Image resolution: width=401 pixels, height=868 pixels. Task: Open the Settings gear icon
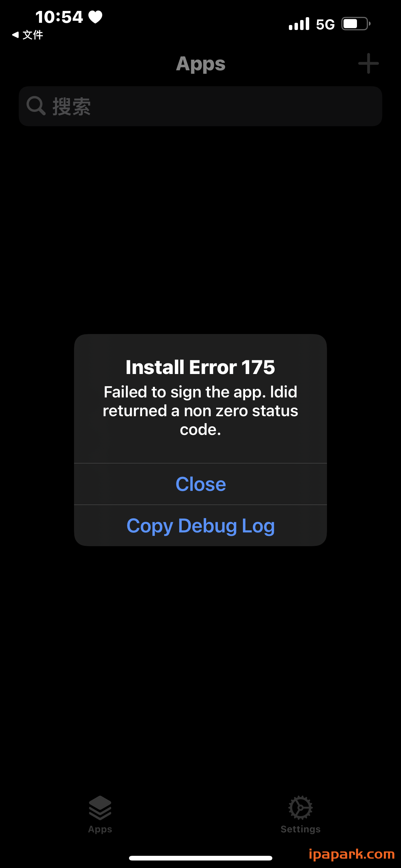click(300, 808)
